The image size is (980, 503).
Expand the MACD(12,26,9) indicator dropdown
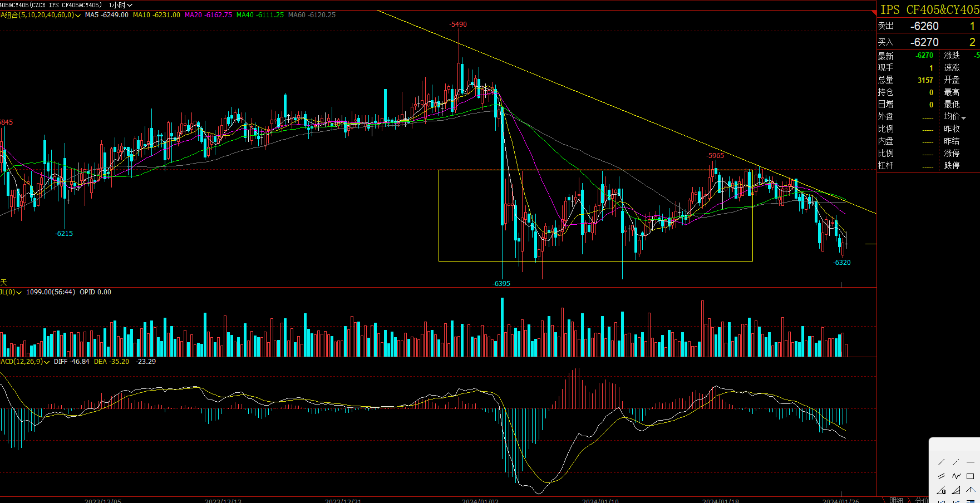(x=47, y=362)
